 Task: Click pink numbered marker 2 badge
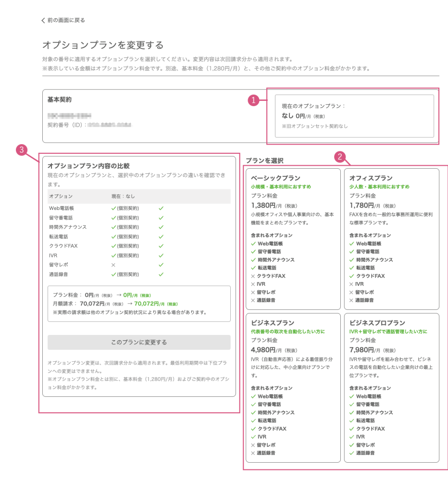pos(340,156)
